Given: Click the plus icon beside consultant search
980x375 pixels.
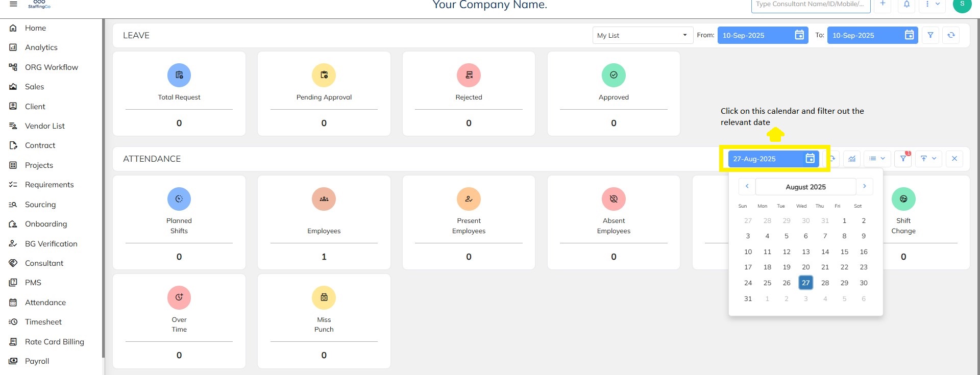Looking at the screenshot, I should pyautogui.click(x=883, y=5).
